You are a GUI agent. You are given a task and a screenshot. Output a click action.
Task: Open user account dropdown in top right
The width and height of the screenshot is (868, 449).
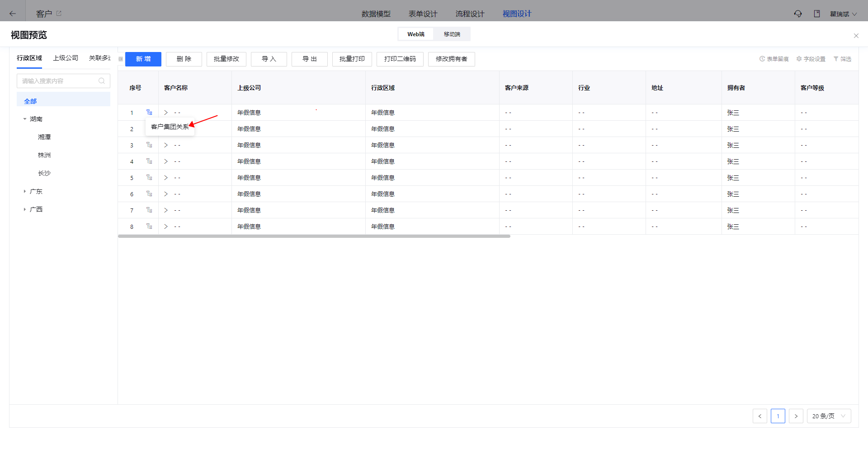(x=844, y=14)
